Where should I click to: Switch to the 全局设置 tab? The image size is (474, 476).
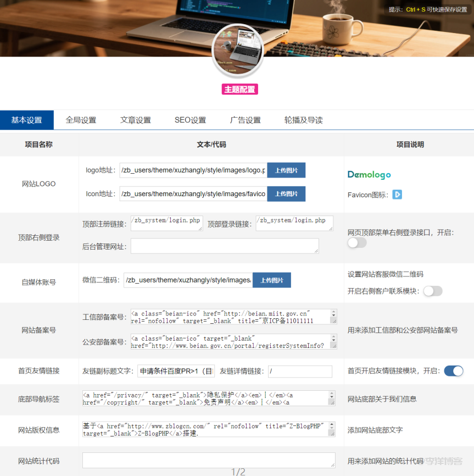(x=81, y=120)
